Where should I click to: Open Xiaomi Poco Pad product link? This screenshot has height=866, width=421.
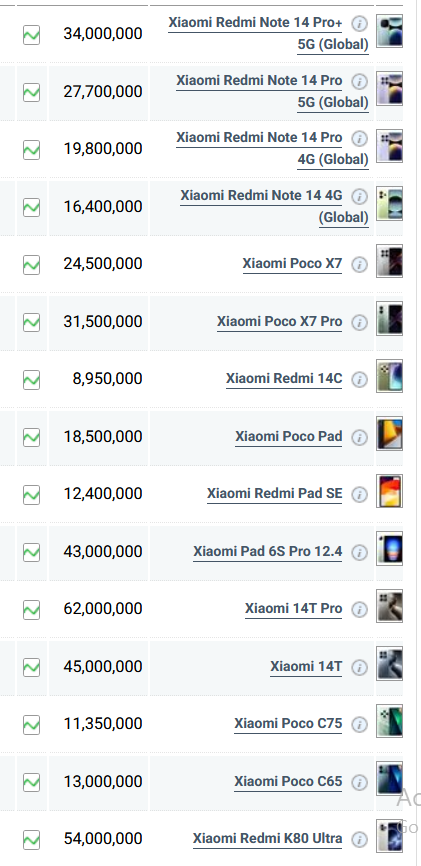(x=289, y=436)
